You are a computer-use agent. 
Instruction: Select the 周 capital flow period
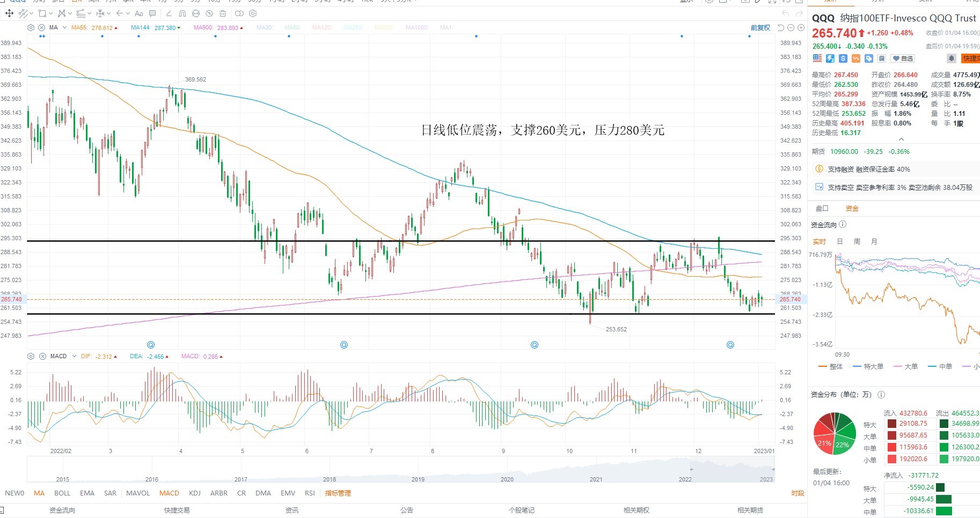click(x=857, y=241)
